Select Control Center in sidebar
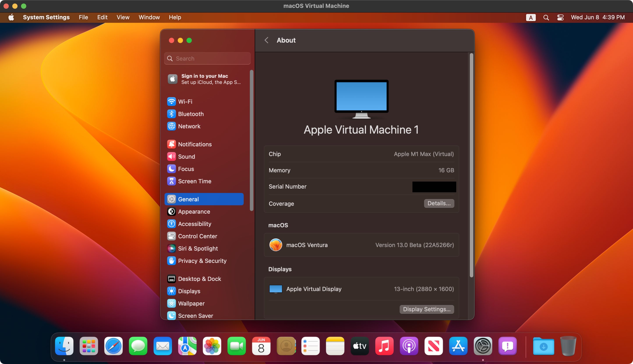Screen dimensions: 633x364 point(204,236)
